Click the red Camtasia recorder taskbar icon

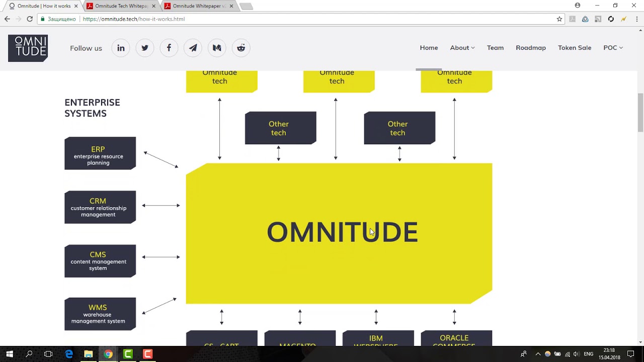[x=147, y=354]
